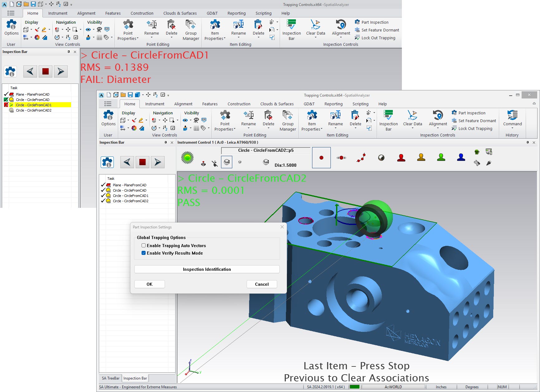Viewport: 540px width, 392px height.
Task: Click checkmark beside Plane - PlaneFromCAD in front task list
Action: click(103, 185)
